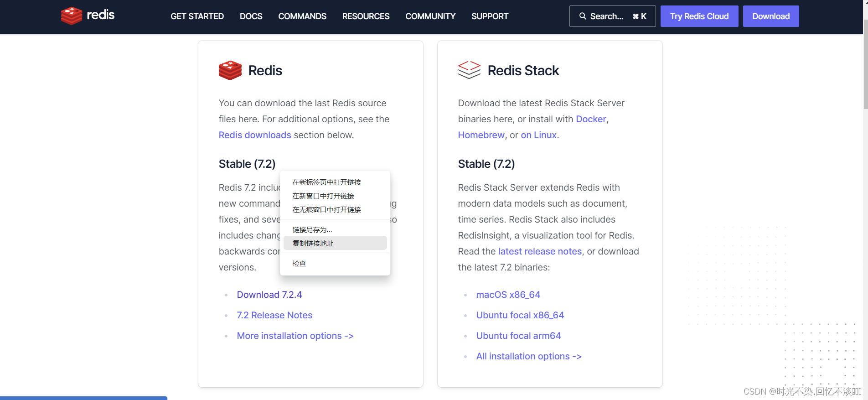The width and height of the screenshot is (868, 400).
Task: Choose 在无痕窗口中打开链接 from the context menu
Action: click(335, 209)
